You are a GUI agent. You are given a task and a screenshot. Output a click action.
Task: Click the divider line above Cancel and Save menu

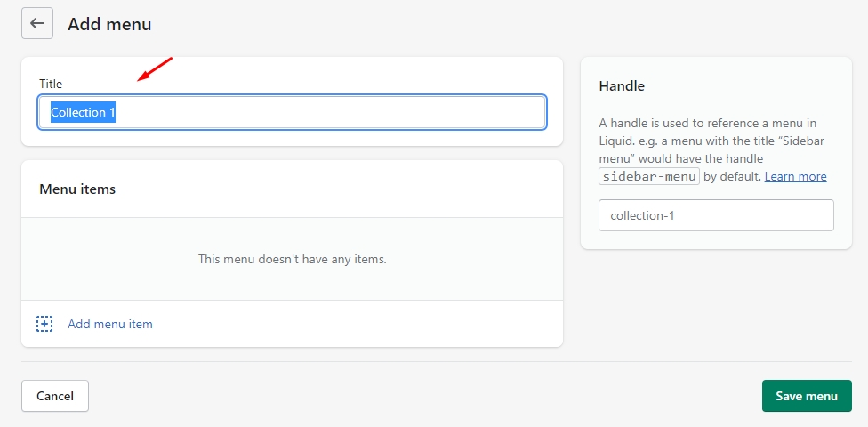pos(434,361)
